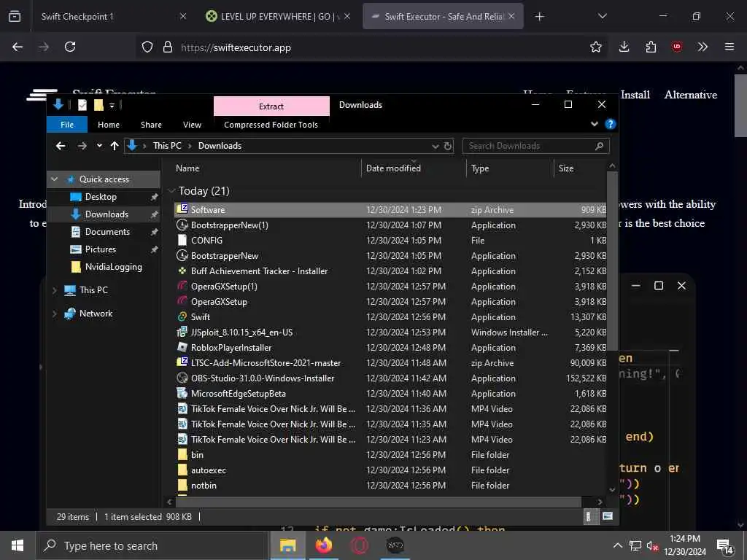Open File Explorer Help icon
The width and height of the screenshot is (747, 560).
click(610, 124)
